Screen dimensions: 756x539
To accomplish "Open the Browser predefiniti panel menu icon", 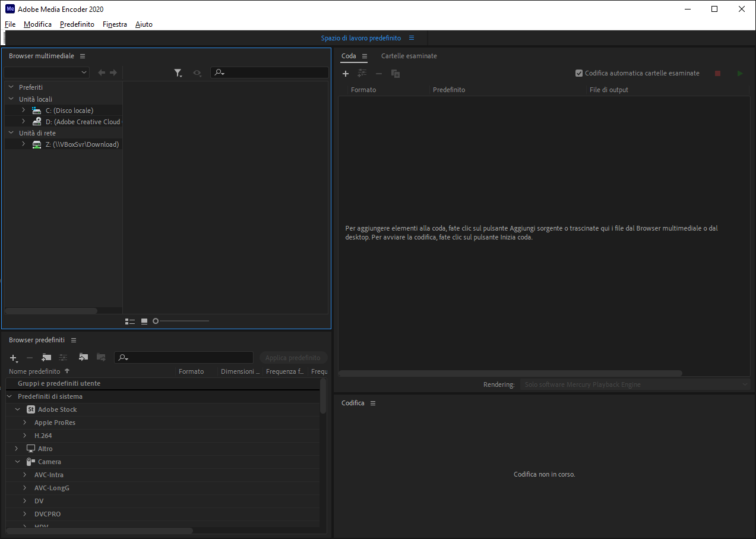I will tap(74, 340).
